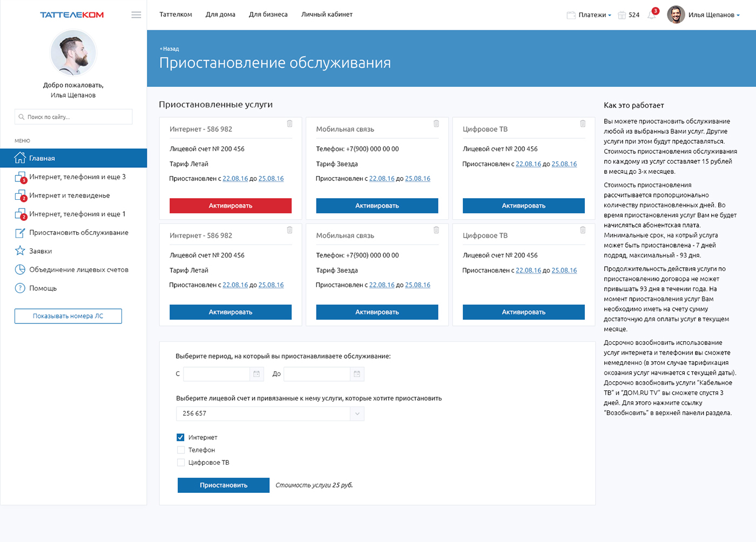Open the calendar icon for the До date field
756x542 pixels.
[x=357, y=374]
